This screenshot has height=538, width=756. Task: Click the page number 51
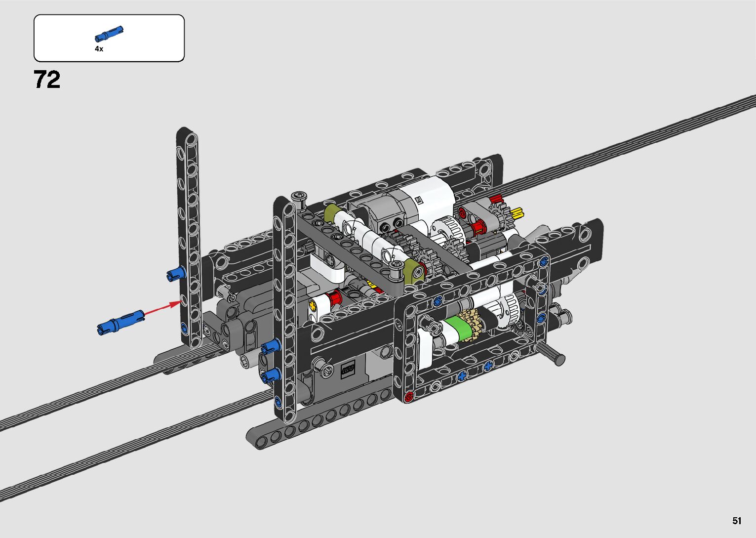click(x=737, y=521)
